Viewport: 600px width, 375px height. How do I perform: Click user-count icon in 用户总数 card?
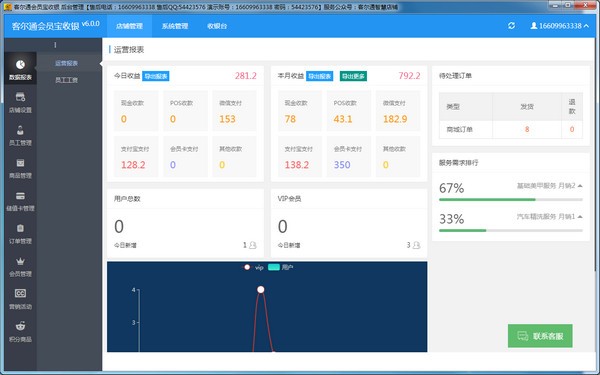253,245
